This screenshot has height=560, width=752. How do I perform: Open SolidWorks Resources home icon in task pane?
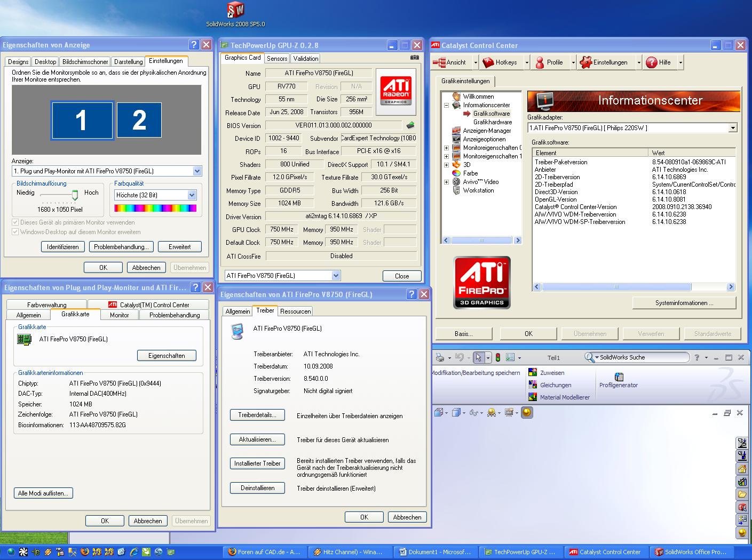(x=742, y=469)
